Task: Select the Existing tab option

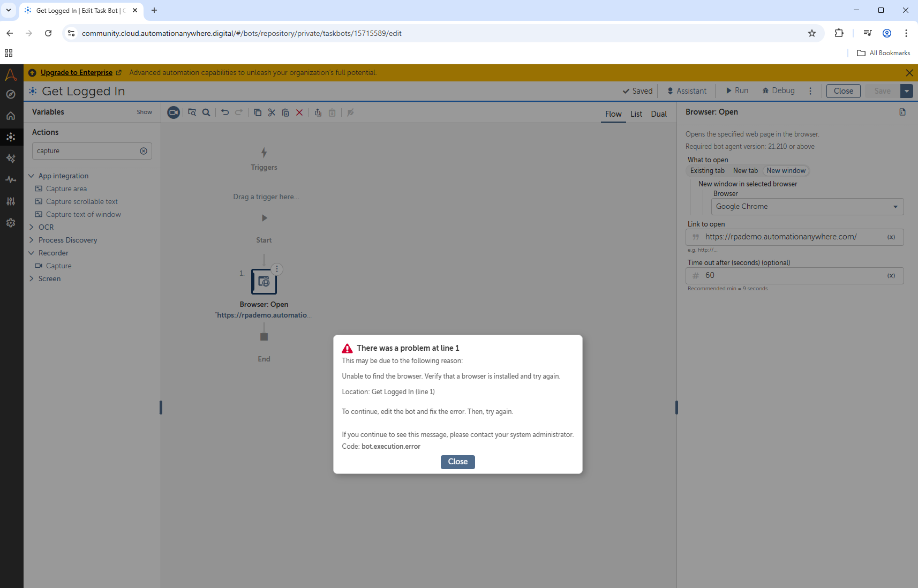Action: pyautogui.click(x=708, y=171)
